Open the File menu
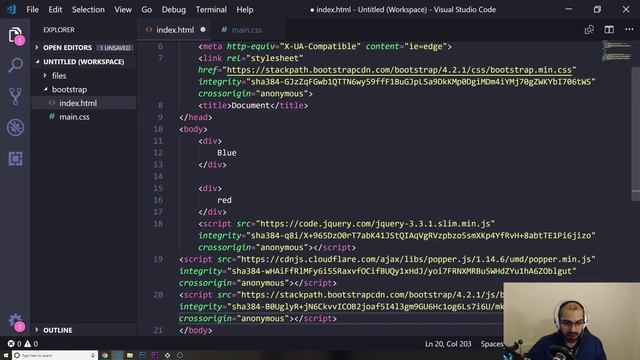 pyautogui.click(x=32, y=9)
